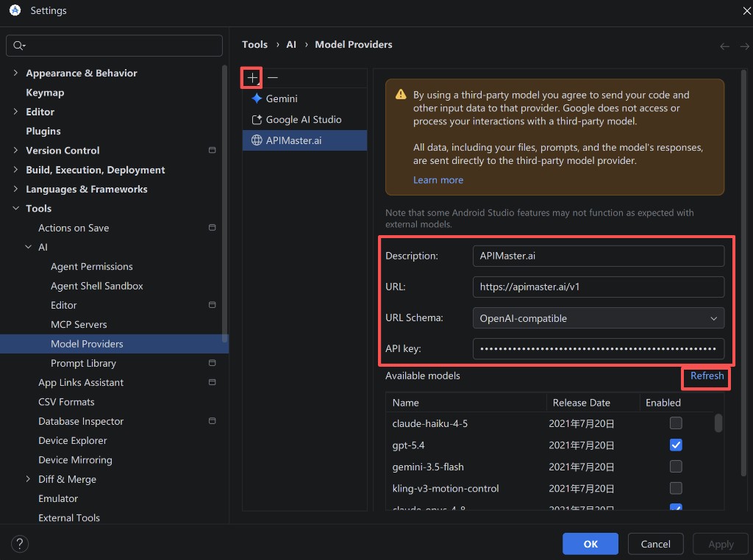Open External Tools settings
Image resolution: width=753 pixels, height=560 pixels.
click(69, 518)
